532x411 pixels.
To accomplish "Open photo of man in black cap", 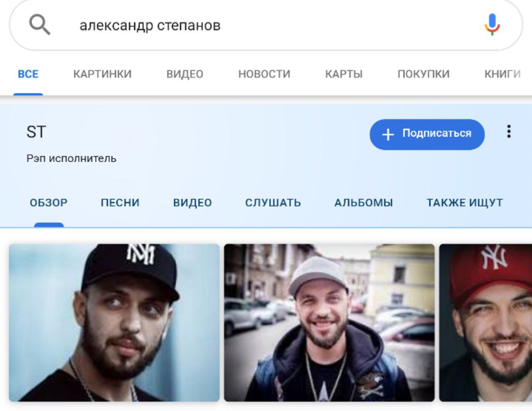I will (114, 322).
